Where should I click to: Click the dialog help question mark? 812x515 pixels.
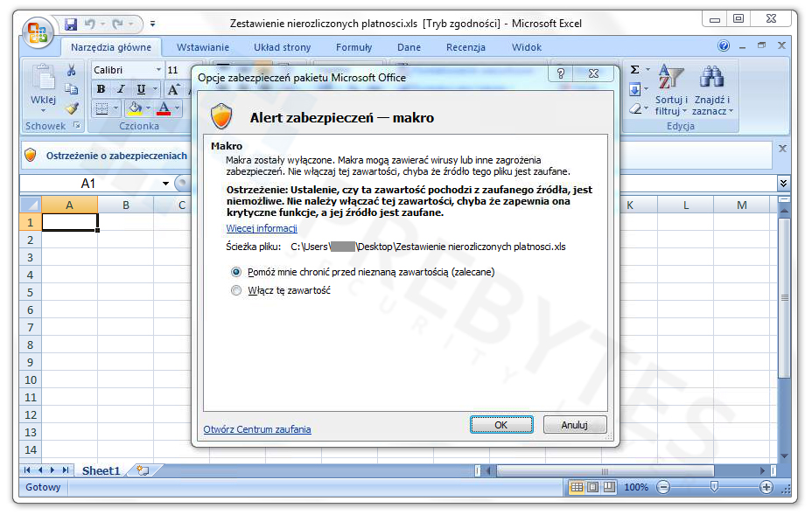[x=560, y=73]
